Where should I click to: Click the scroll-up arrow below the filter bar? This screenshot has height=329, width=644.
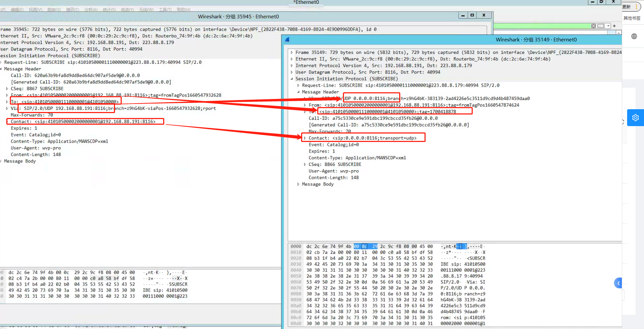pyautogui.click(x=619, y=33)
